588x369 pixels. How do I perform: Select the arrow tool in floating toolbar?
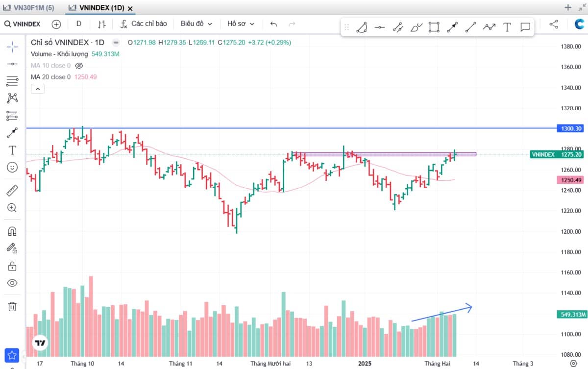(452, 27)
